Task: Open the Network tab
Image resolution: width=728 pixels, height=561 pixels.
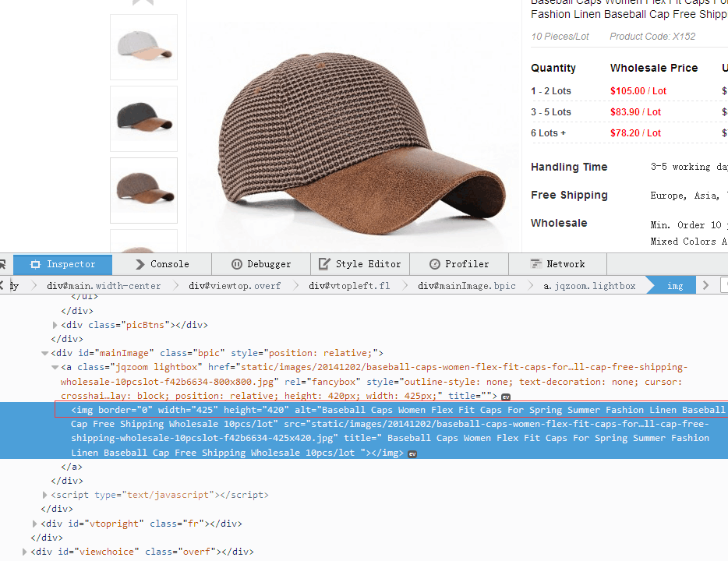Action: click(x=557, y=264)
